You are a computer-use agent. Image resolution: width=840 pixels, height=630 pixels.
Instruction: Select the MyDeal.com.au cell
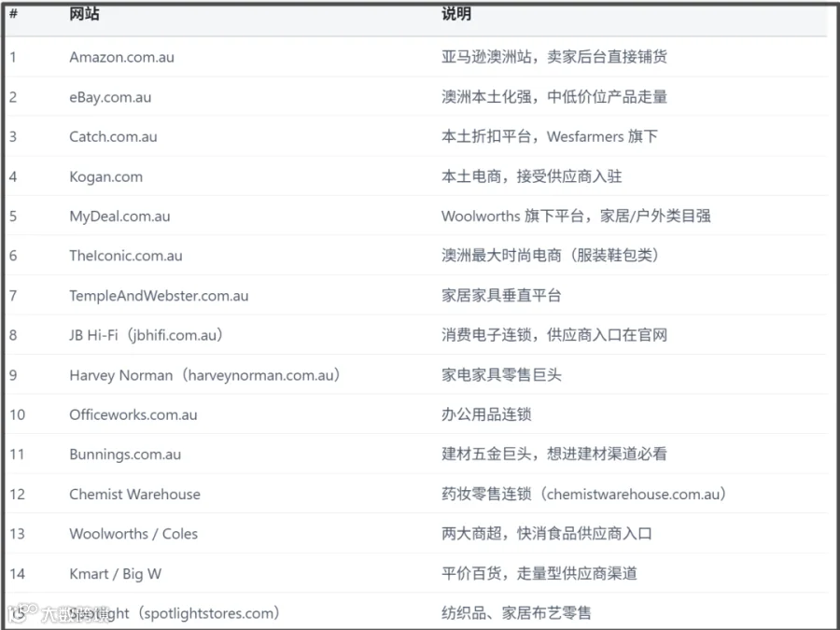point(119,217)
